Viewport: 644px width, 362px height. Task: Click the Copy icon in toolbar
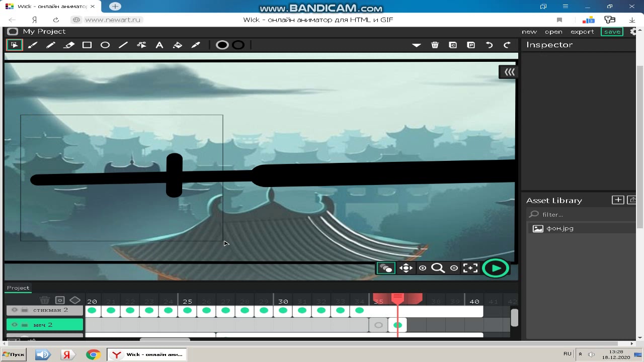click(x=453, y=45)
